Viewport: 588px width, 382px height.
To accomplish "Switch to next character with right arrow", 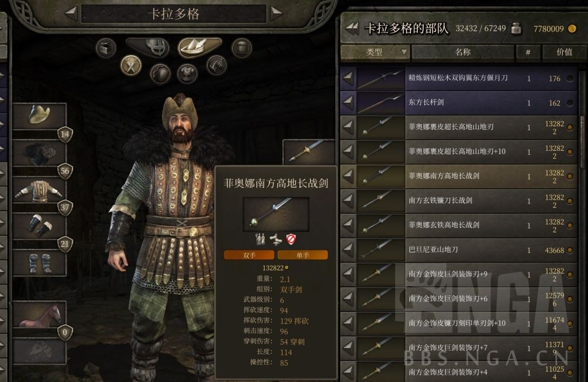I will (276, 13).
